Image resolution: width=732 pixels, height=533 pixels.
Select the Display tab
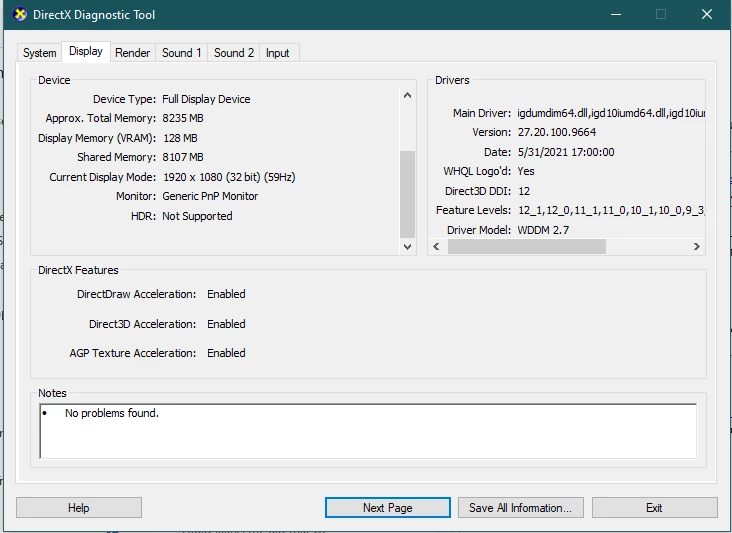(86, 51)
